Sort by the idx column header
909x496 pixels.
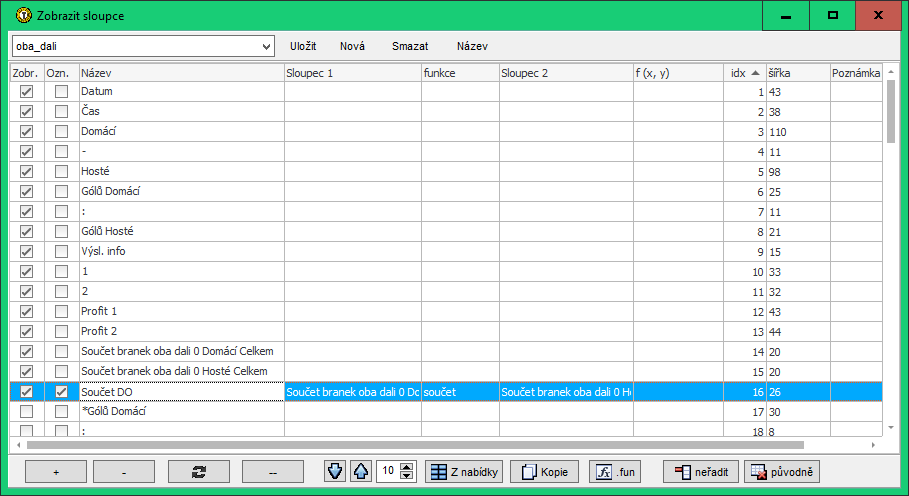tap(744, 73)
